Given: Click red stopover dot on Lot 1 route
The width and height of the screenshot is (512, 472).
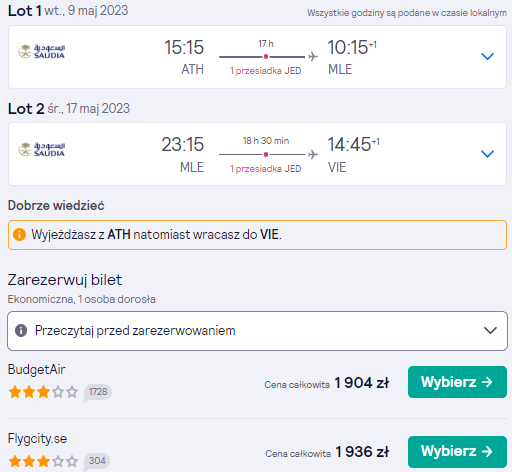Looking at the screenshot, I should point(266,57).
